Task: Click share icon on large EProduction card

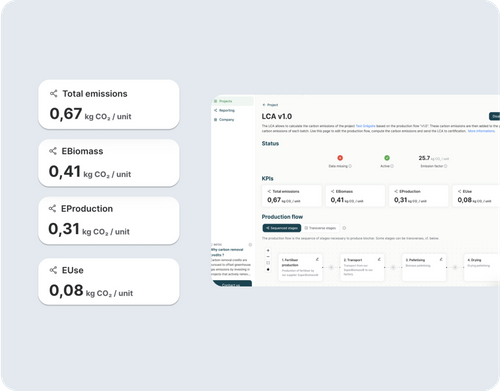Action: [52, 209]
